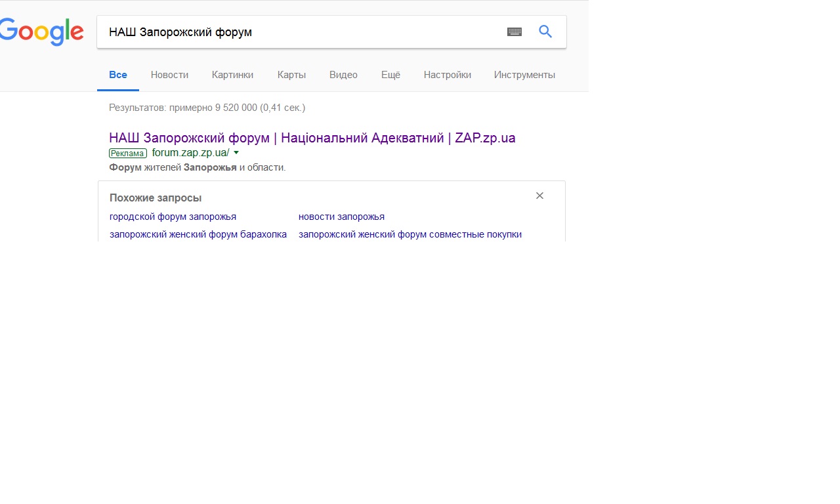Open the Видео tab
The width and height of the screenshot is (840, 504).
tap(343, 75)
